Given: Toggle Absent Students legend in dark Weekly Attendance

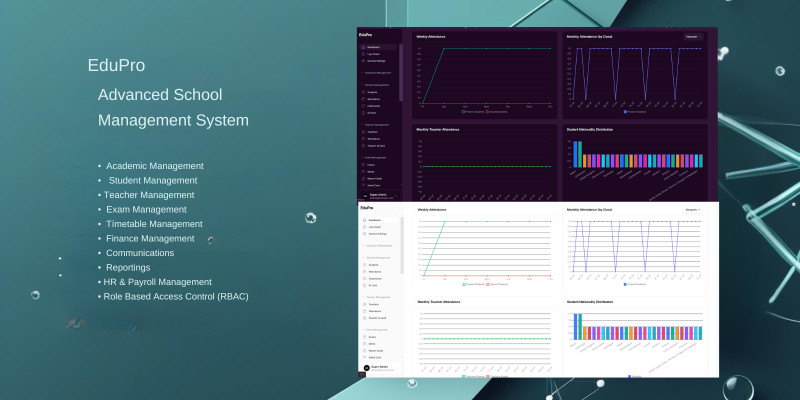Looking at the screenshot, I should coord(499,112).
